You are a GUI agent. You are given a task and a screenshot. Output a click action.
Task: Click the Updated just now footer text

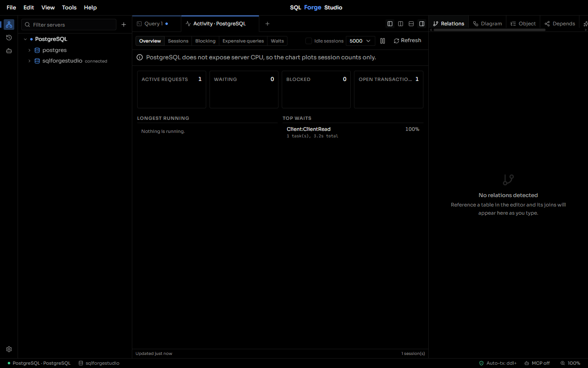[x=154, y=354]
